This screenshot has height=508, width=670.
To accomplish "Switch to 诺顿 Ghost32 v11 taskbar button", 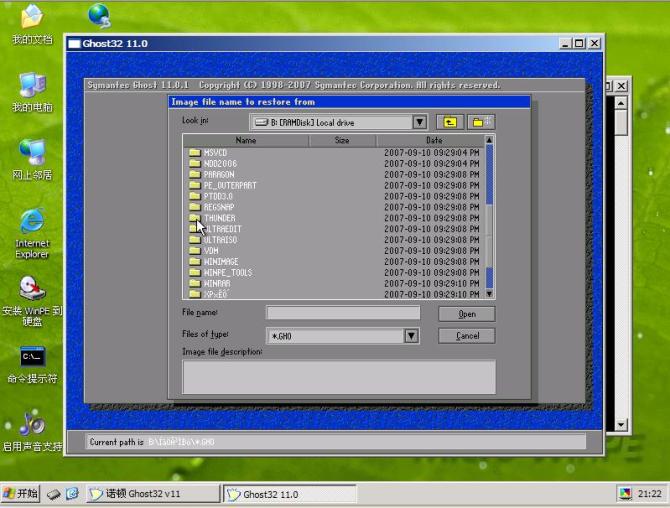I will 152,494.
